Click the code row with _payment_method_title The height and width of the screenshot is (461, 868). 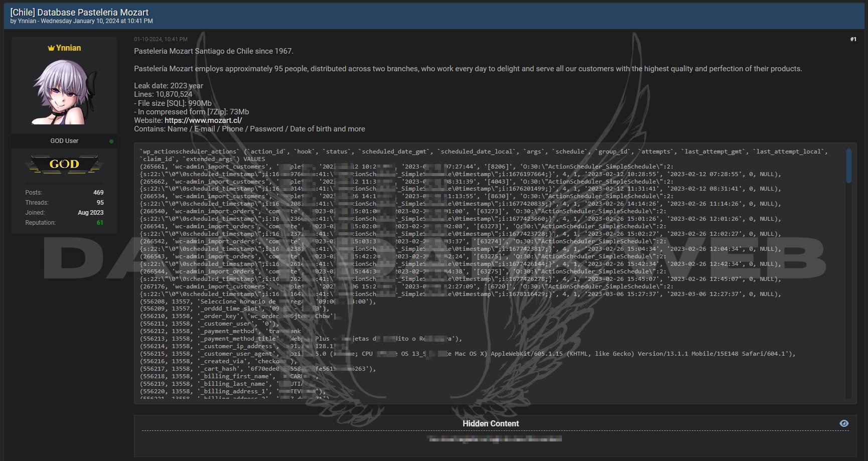(301, 339)
